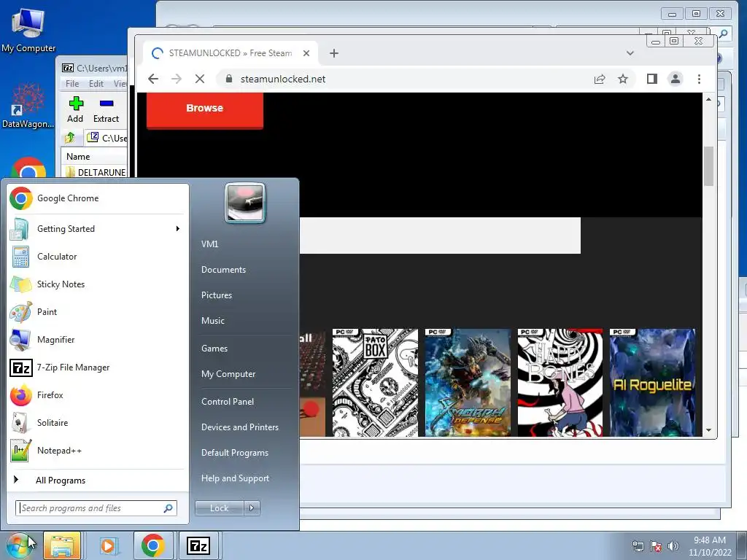Expand All Programs list
This screenshot has width=747, height=560.
click(98, 480)
